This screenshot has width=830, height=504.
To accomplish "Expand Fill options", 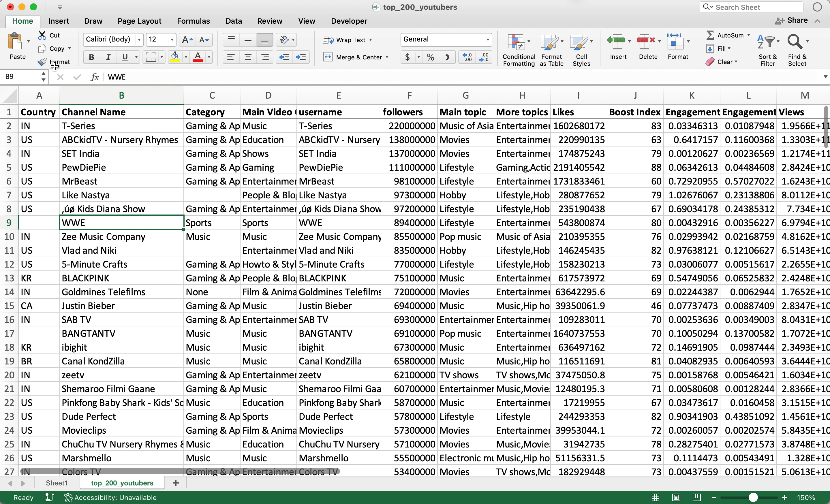I will 729,48.
